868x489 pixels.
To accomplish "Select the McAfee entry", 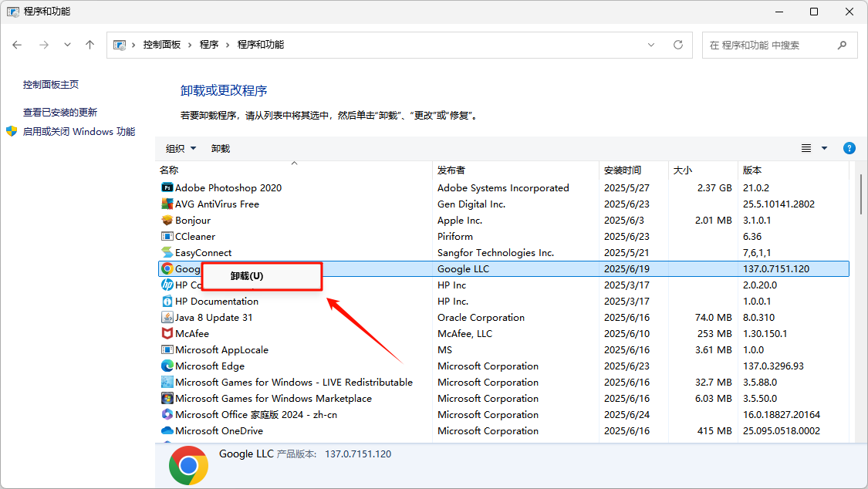I will [x=504, y=333].
